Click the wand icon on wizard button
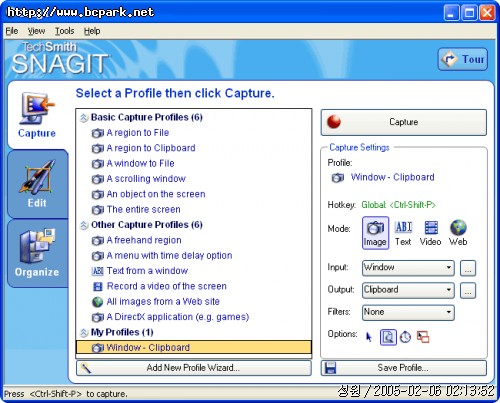The height and width of the screenshot is (403, 500). (x=86, y=368)
